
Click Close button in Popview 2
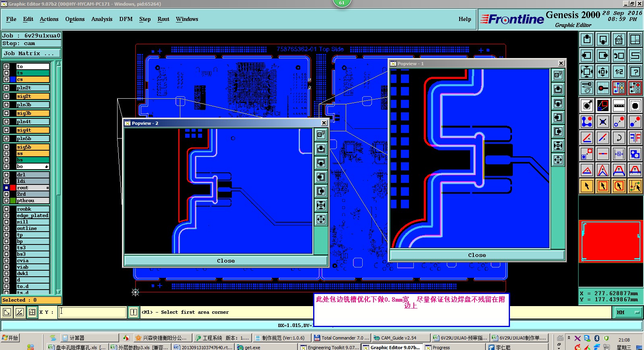pyautogui.click(x=226, y=261)
